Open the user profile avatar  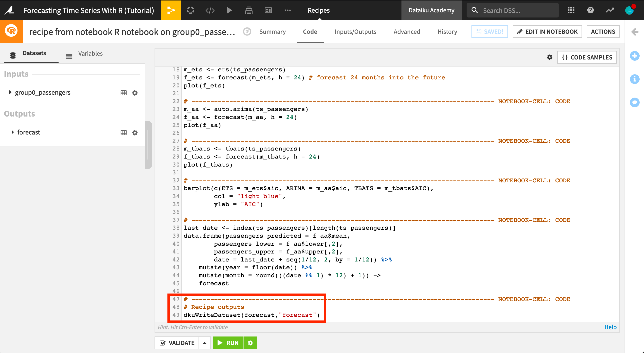click(x=629, y=10)
